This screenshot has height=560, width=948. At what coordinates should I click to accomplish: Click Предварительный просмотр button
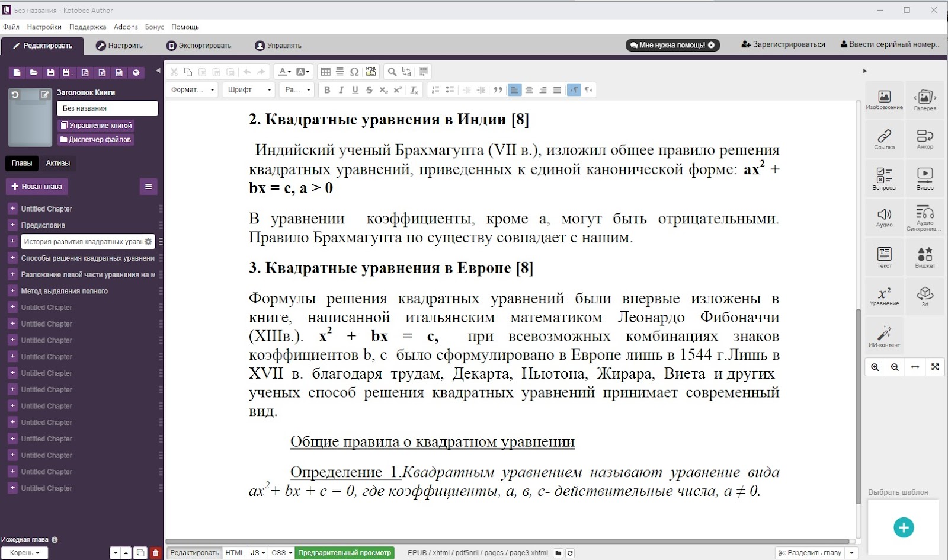point(344,553)
